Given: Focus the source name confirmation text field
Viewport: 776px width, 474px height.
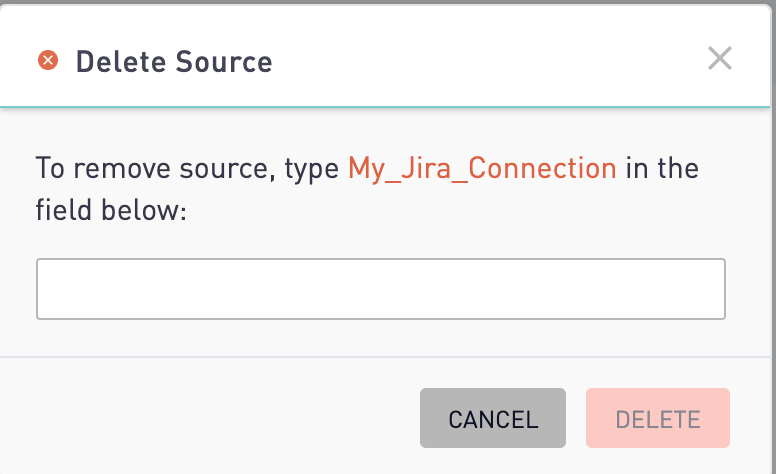Looking at the screenshot, I should (x=381, y=289).
